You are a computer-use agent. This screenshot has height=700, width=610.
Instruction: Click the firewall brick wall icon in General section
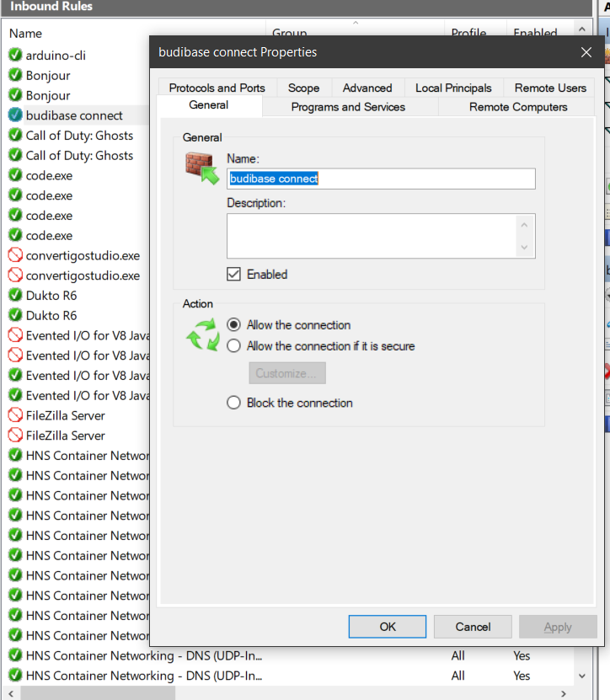(x=202, y=168)
